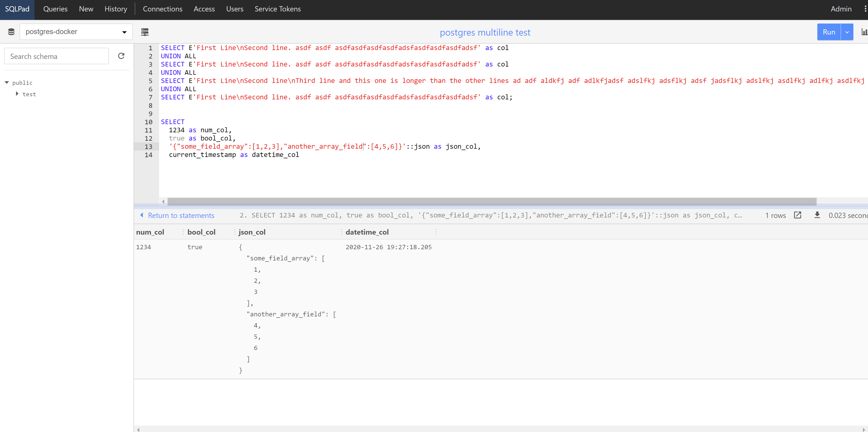The image size is (868, 432).
Task: Open the postgres-docker connection dropdown
Action: (76, 31)
